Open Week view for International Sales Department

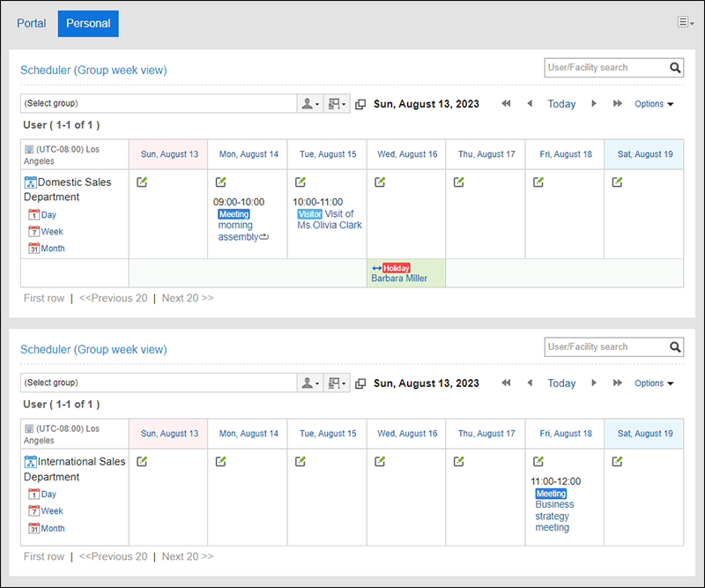[x=46, y=511]
